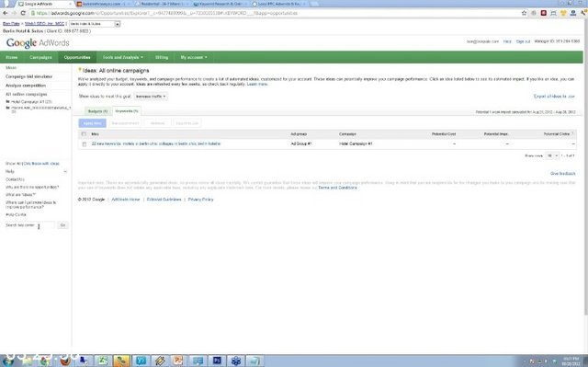Open AdWords Home footer link

[x=126, y=200]
